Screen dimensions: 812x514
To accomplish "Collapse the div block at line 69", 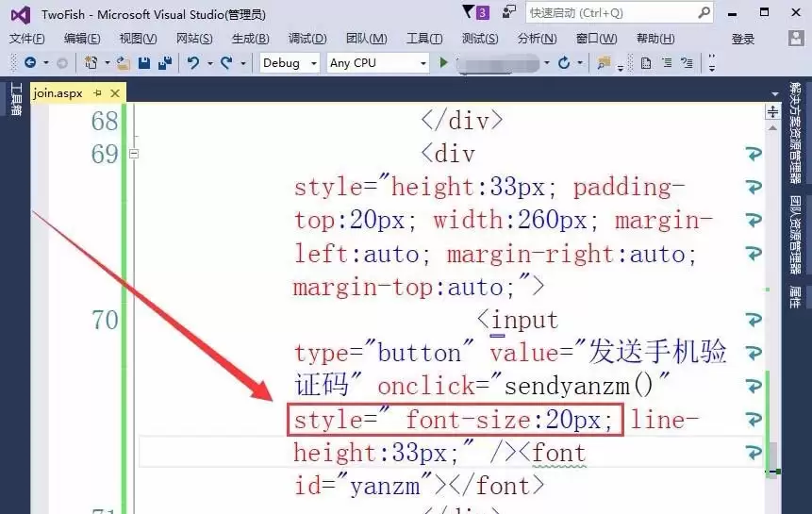I will pos(134,154).
